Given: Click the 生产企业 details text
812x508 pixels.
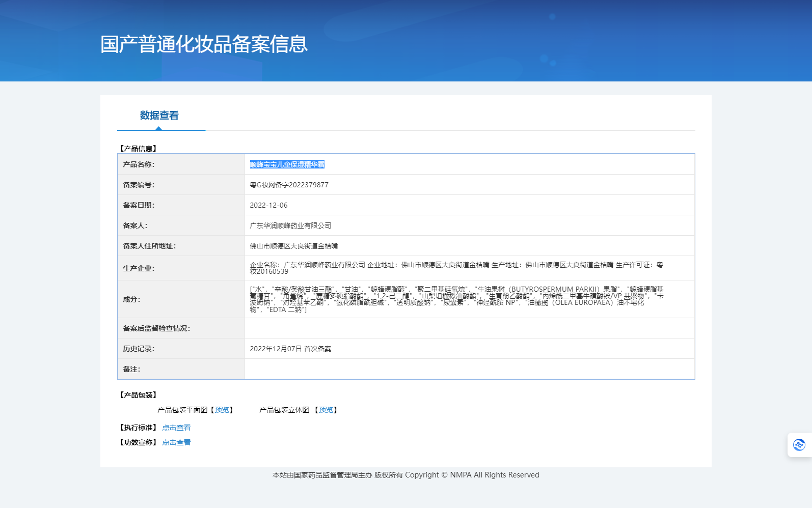Looking at the screenshot, I should [x=456, y=268].
